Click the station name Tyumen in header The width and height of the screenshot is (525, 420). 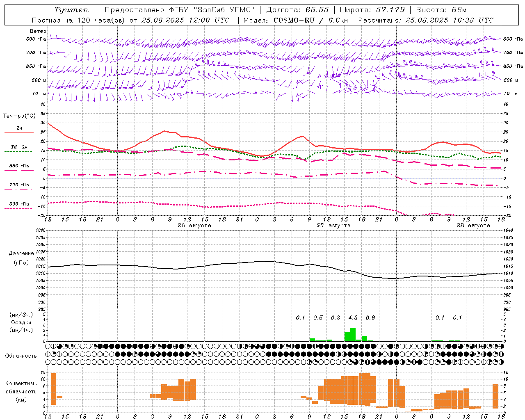coord(71,10)
